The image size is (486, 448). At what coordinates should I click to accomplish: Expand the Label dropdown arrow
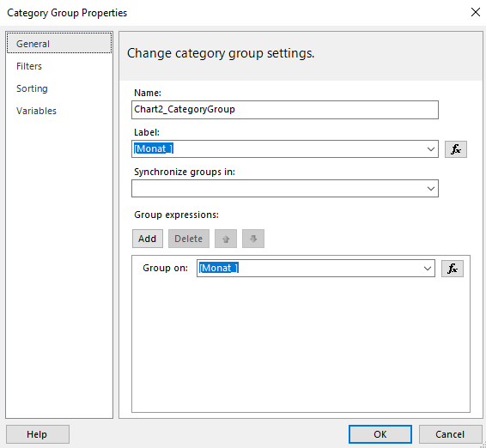430,149
